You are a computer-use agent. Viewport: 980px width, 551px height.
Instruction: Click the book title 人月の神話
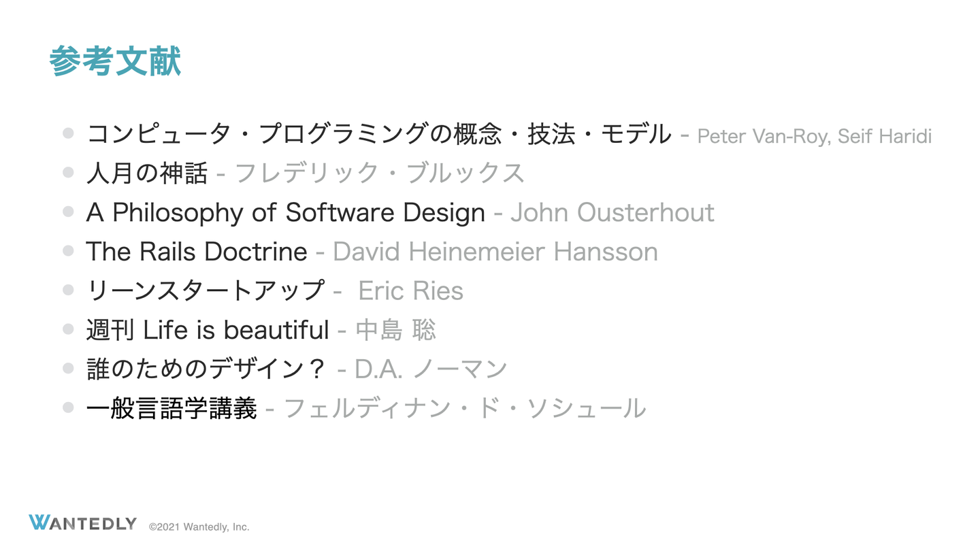146,173
